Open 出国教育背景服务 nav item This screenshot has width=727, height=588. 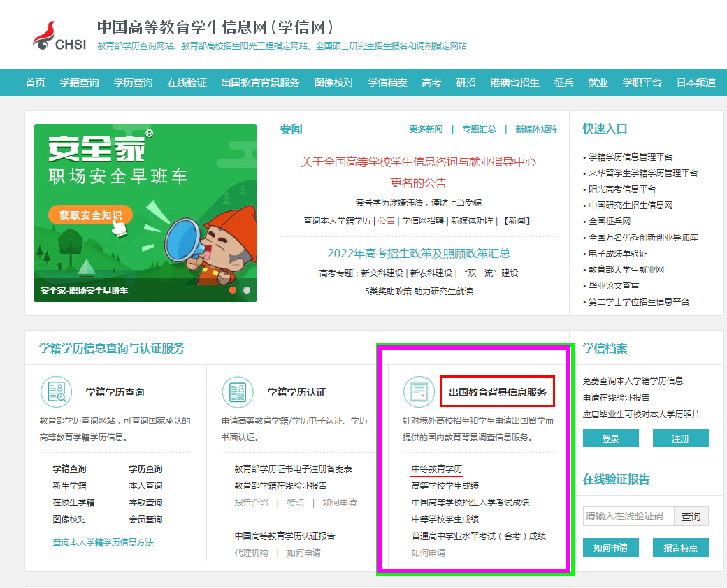click(260, 83)
